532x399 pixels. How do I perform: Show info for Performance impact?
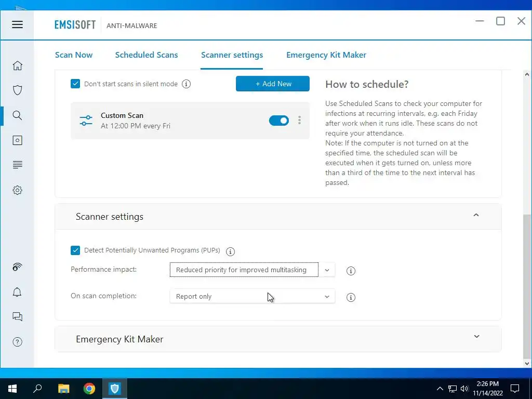click(x=351, y=271)
